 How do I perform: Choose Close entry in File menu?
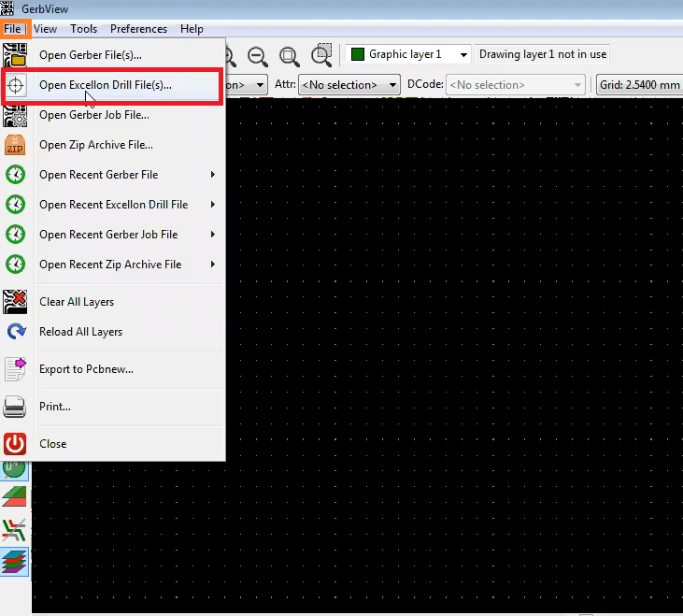click(113, 444)
